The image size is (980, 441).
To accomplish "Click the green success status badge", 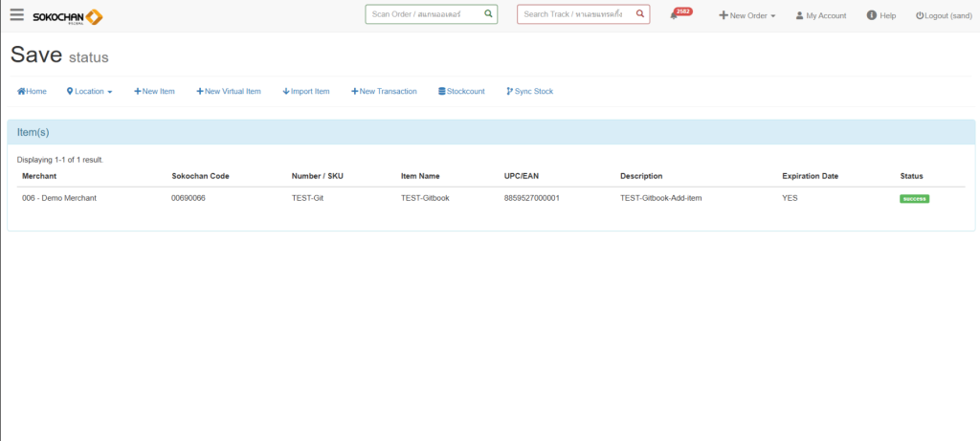I will (x=914, y=199).
